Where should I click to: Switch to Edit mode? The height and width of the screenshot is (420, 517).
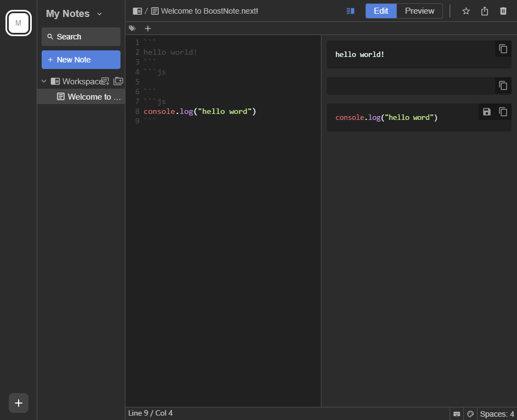point(381,11)
